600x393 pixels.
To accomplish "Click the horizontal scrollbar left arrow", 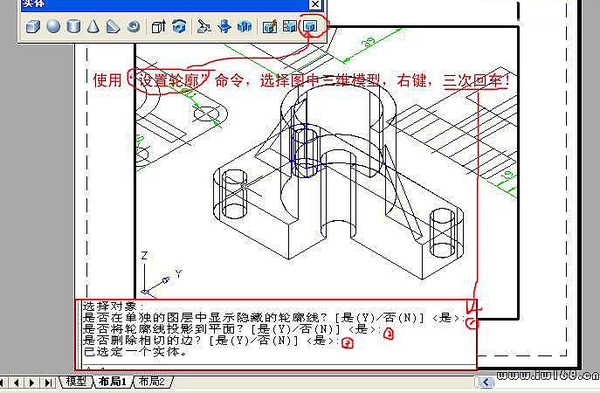I will (486, 382).
